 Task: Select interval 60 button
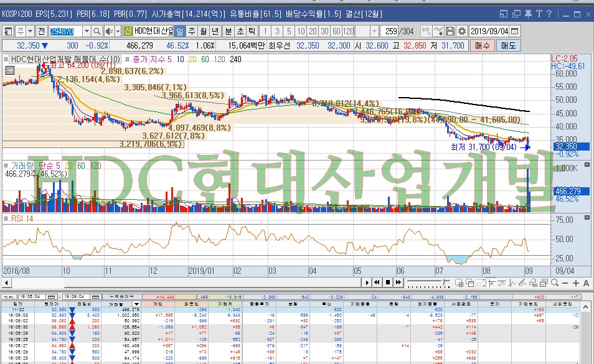pos(336,31)
